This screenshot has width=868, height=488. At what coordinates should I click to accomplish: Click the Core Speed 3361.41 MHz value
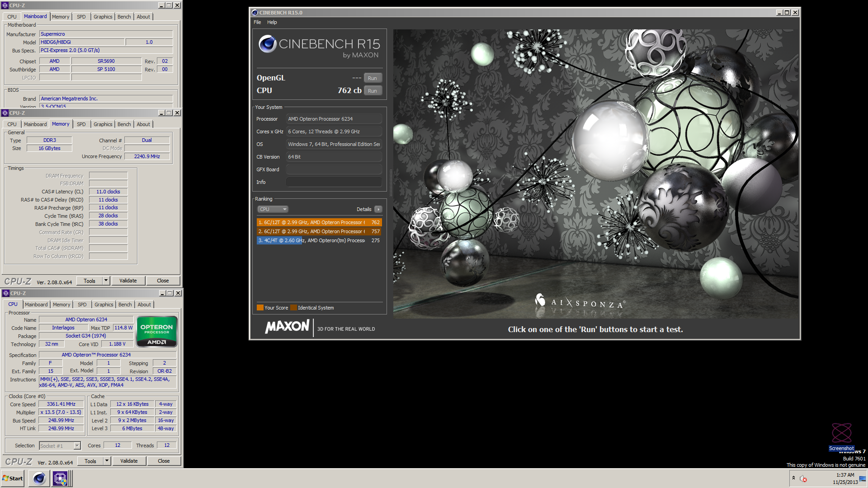[61, 404]
